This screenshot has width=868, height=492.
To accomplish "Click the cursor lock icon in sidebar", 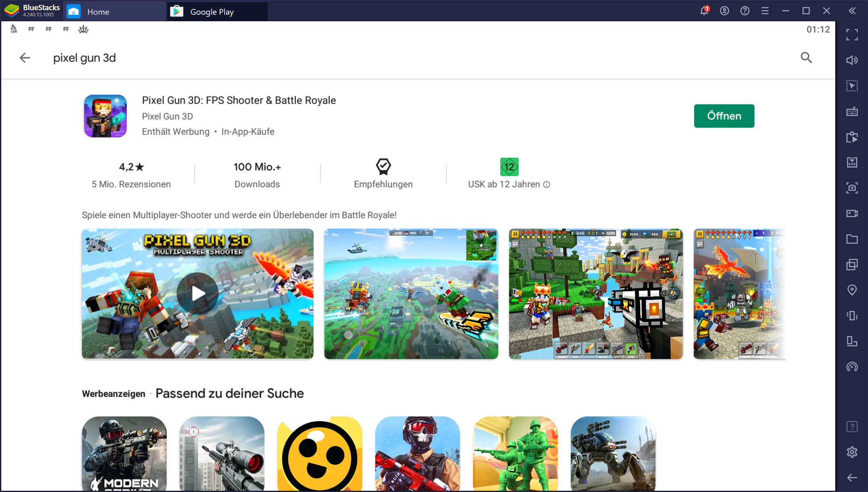I will 852,86.
